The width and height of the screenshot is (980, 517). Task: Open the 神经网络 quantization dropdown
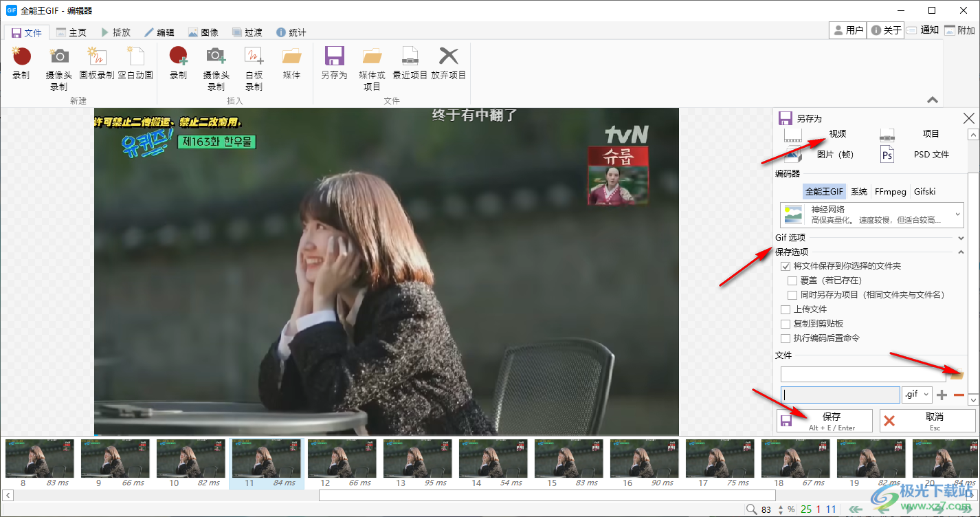(872, 214)
